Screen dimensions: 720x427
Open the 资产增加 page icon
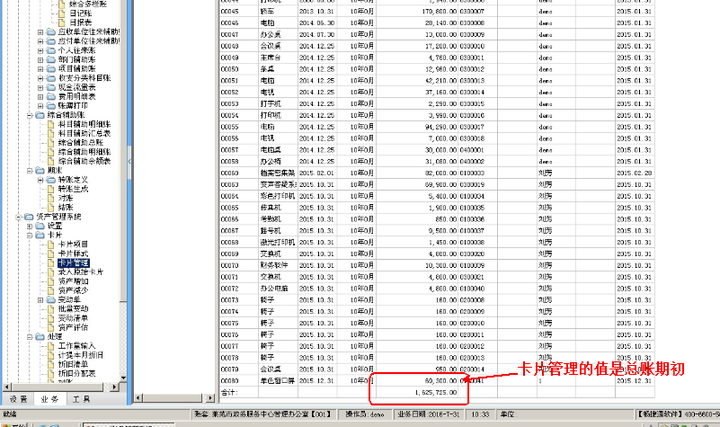[51, 281]
